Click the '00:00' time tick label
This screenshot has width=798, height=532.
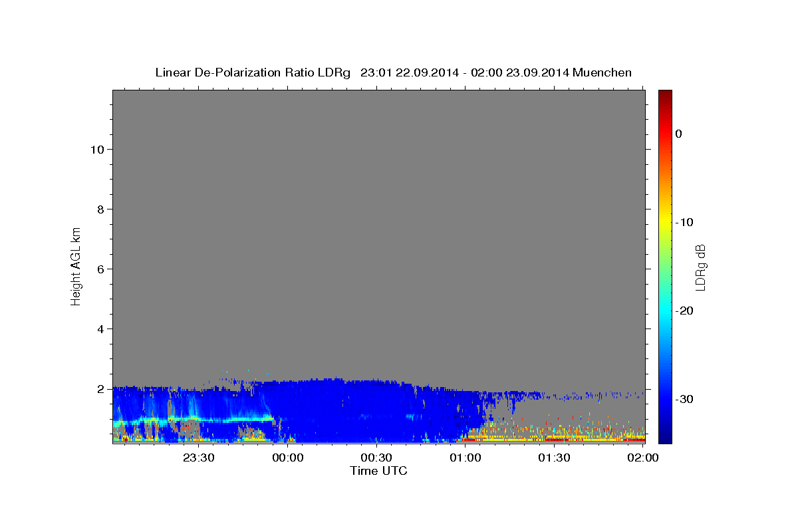[x=287, y=458]
